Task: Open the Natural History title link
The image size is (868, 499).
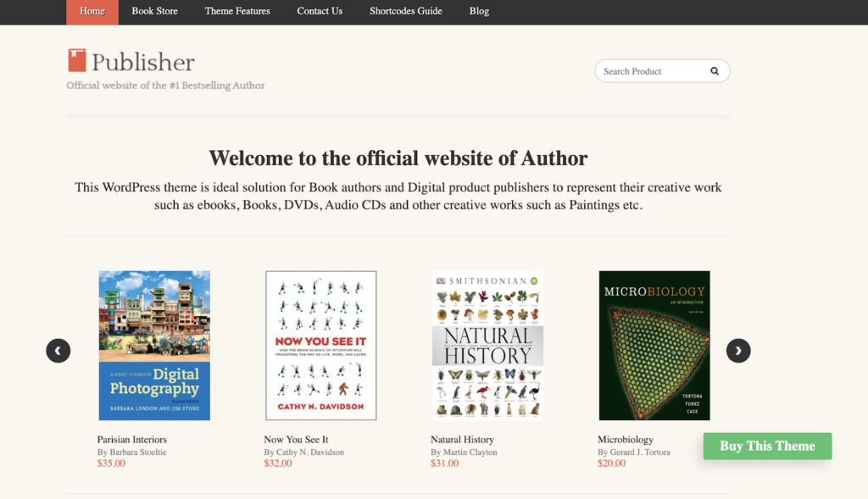Action: click(x=462, y=439)
